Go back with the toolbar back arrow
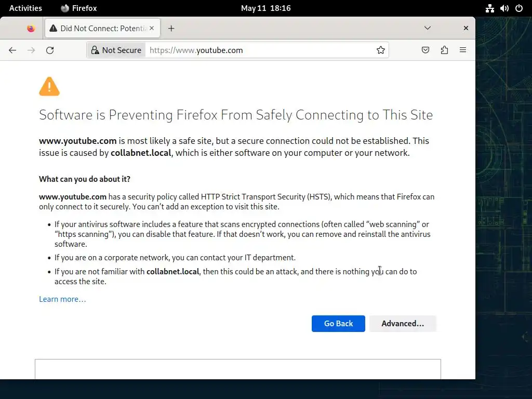 pyautogui.click(x=12, y=50)
